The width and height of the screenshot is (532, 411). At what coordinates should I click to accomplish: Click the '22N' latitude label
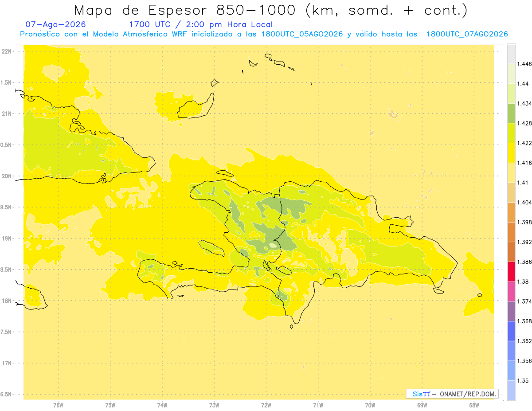pos(8,51)
